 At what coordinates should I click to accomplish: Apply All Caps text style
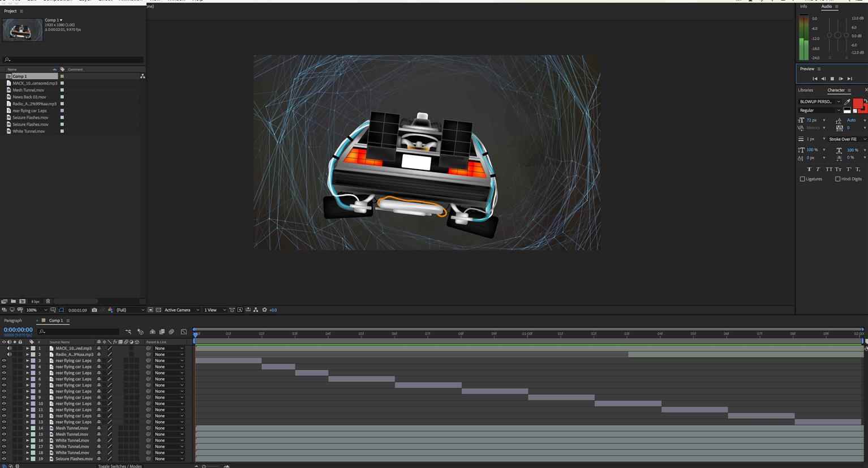point(829,169)
